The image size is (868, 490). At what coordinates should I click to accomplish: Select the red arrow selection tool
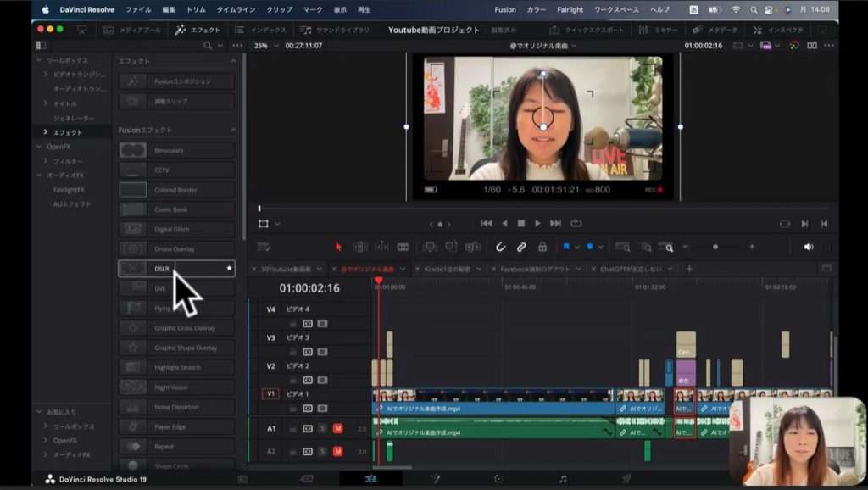(x=338, y=247)
